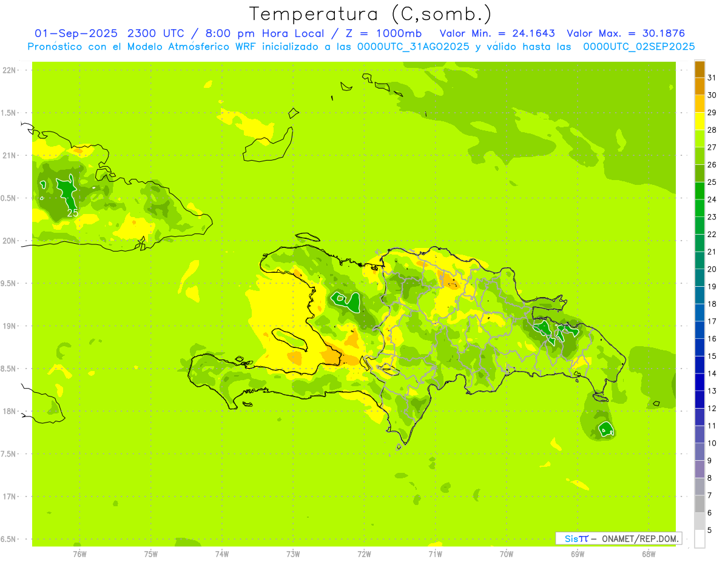Click the brown colorbar swatch above 31
Image resolution: width=728 pixels, height=562 pixels.
coord(699,69)
